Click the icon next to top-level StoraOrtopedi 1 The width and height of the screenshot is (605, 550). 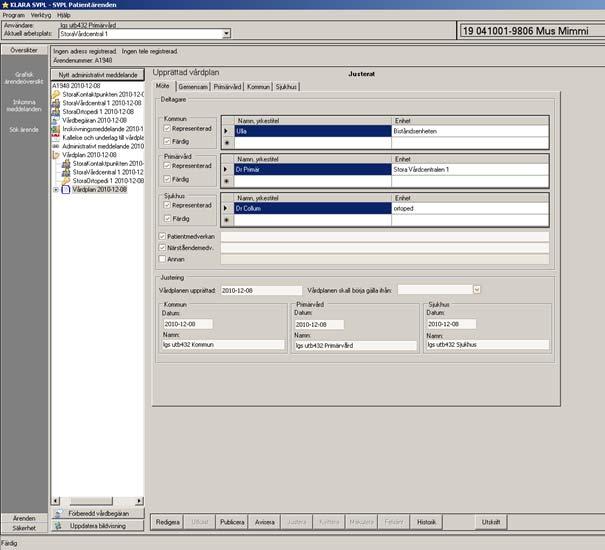tap(56, 112)
